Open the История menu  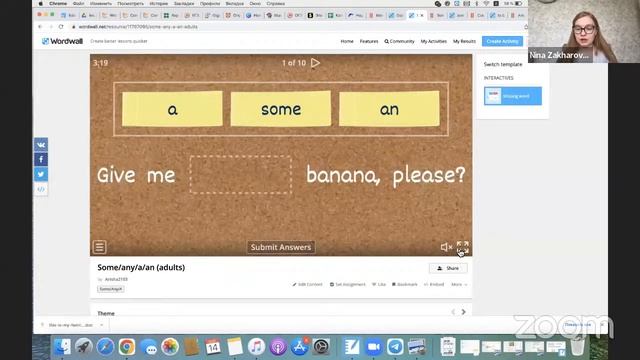point(159,4)
